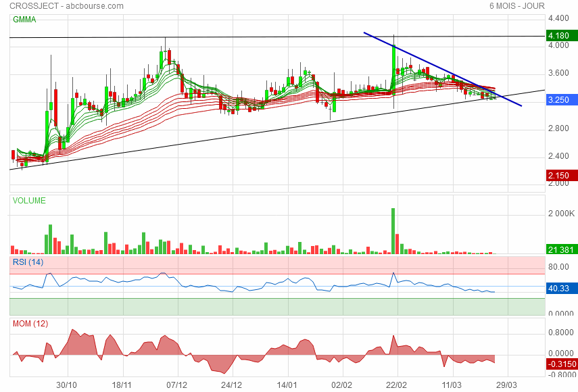Select the MOM (12) indicator label
Image resolution: width=578 pixels, height=392 pixels.
coord(30,324)
